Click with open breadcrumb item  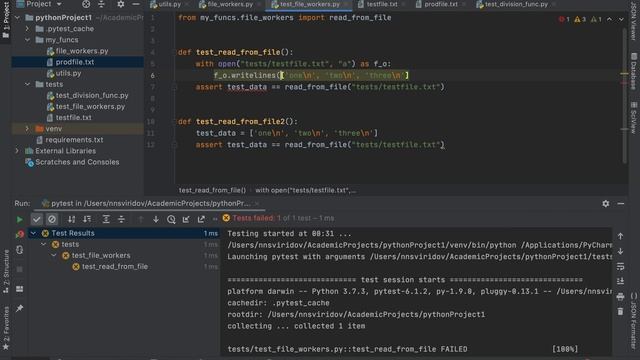[305, 190]
